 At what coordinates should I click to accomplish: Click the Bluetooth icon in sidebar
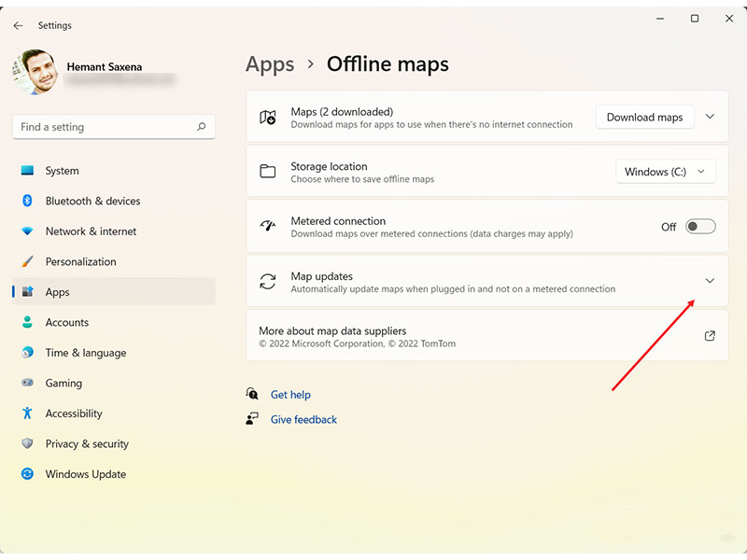[x=28, y=201]
